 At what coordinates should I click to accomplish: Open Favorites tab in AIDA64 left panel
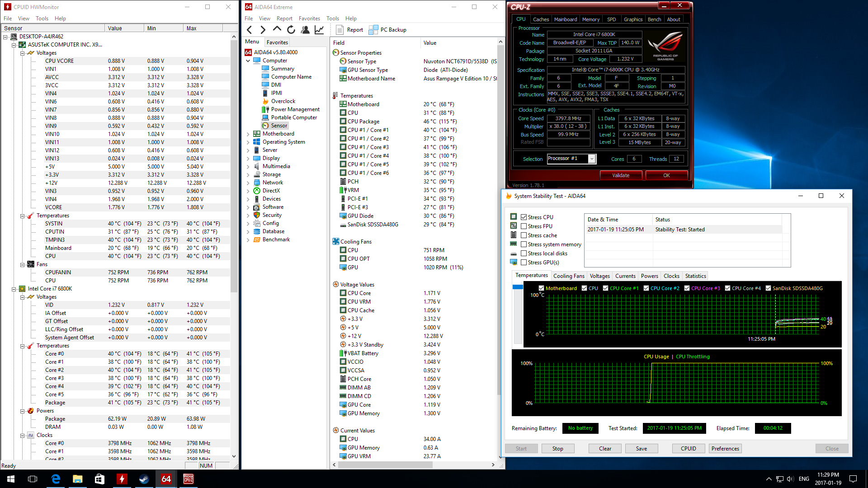[x=277, y=42]
